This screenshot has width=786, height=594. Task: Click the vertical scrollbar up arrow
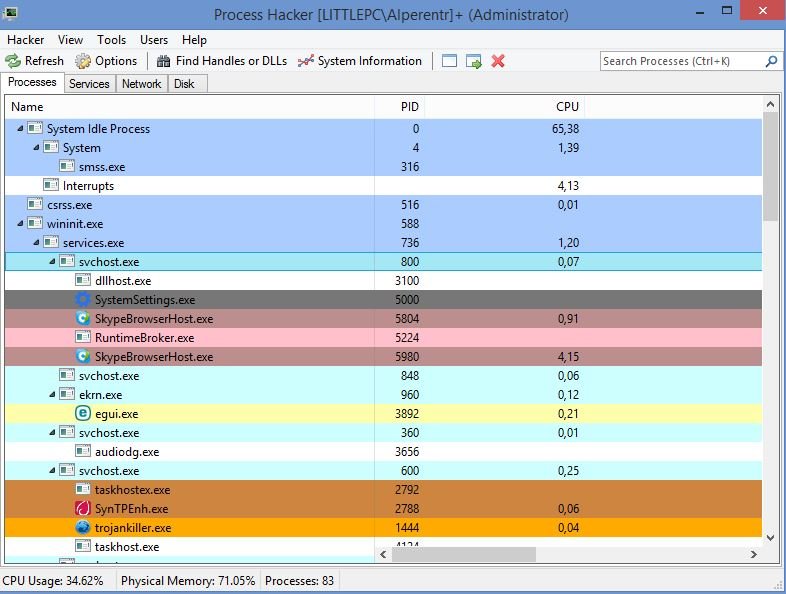[770, 104]
